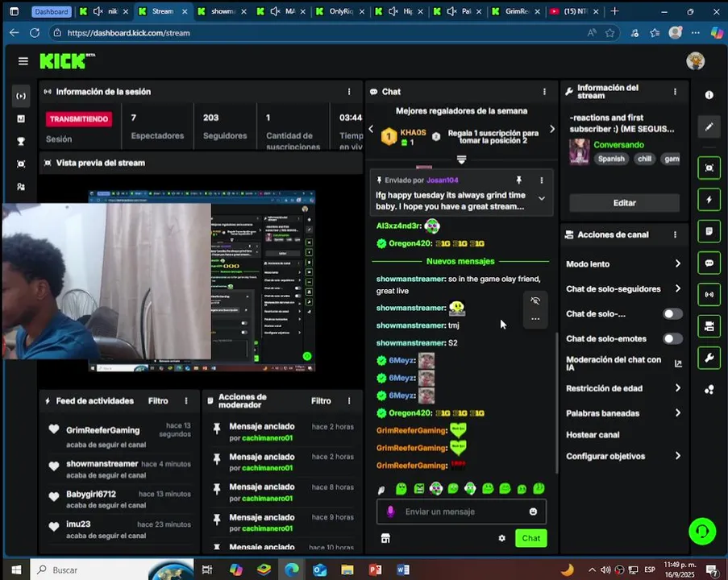728x580 pixels.
Task: Click the lightning bolt icon in right sidebar
Action: pos(709,200)
